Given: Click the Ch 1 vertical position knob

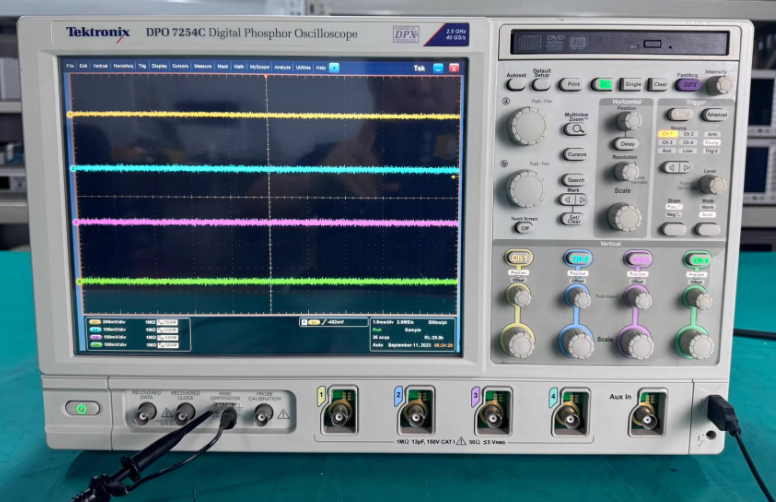Looking at the screenshot, I should coord(520,296).
